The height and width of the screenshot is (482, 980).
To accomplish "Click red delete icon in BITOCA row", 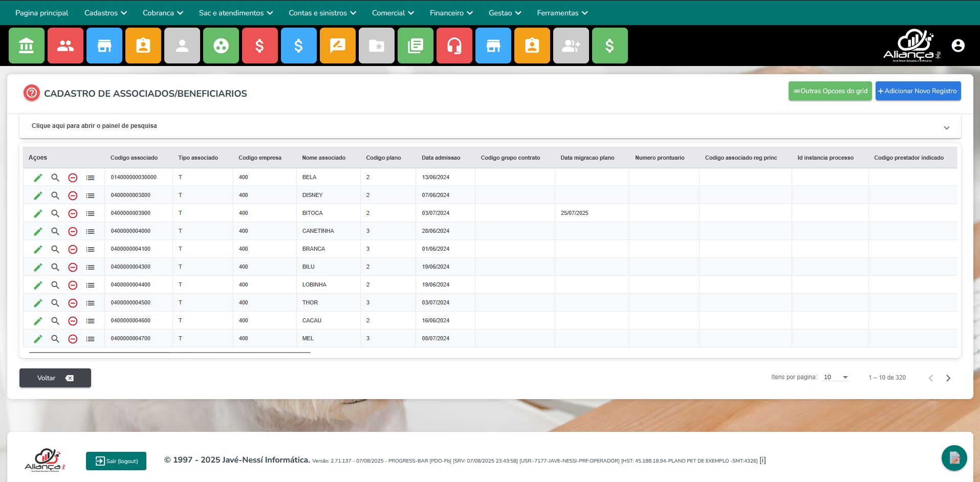I will coord(73,213).
